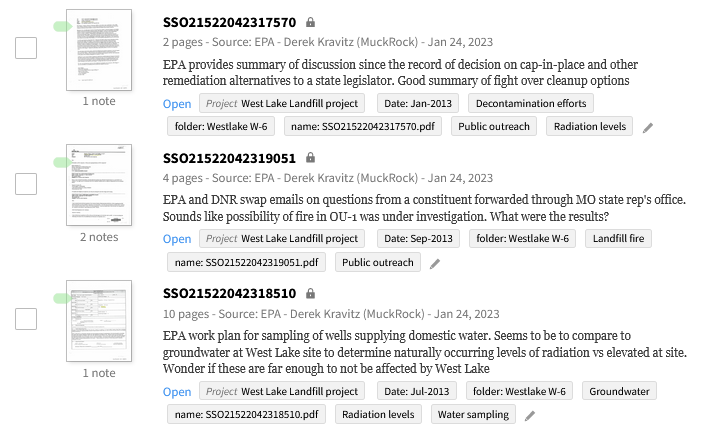Click the Decontamination efforts tag

(531, 103)
